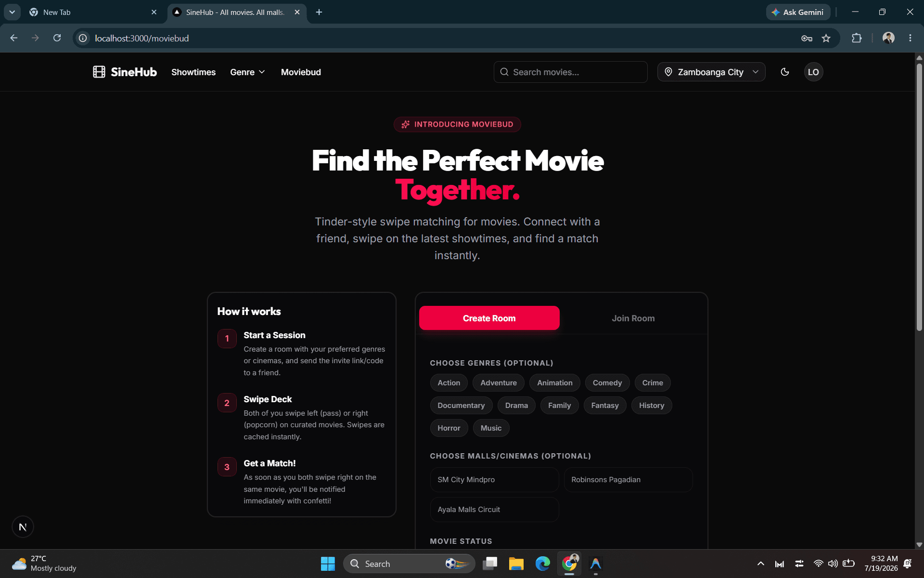Select SM City Mindpro cinema
The height and width of the screenshot is (578, 924).
494,480
